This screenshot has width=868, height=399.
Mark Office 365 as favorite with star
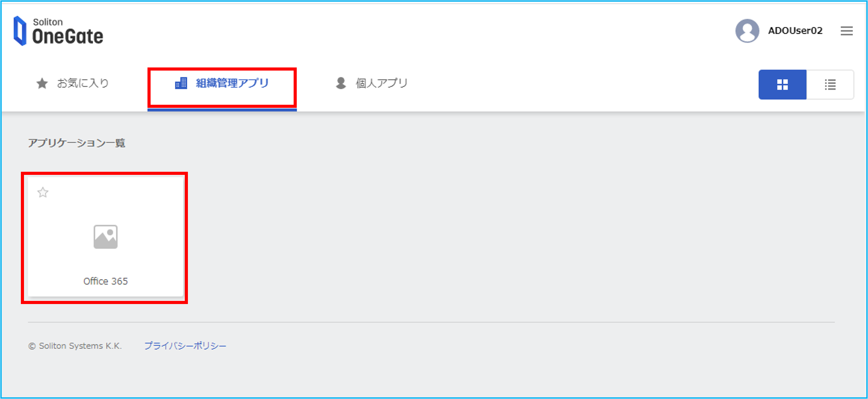43,192
